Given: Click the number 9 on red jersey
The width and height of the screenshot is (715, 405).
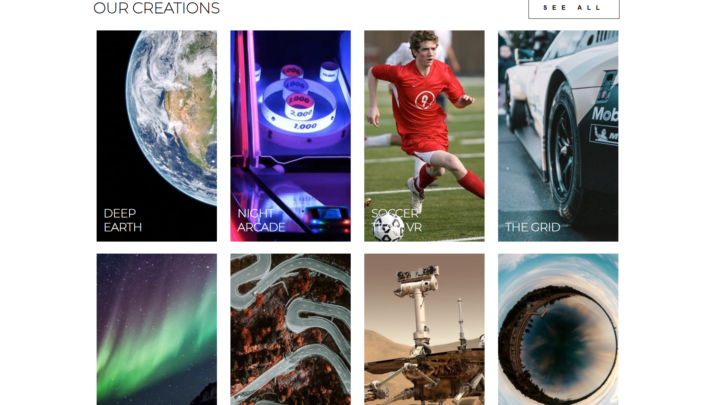Looking at the screenshot, I should (x=424, y=100).
